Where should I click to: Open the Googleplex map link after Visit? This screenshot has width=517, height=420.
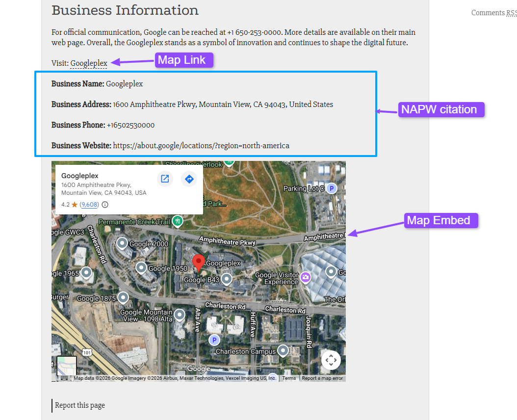click(89, 63)
